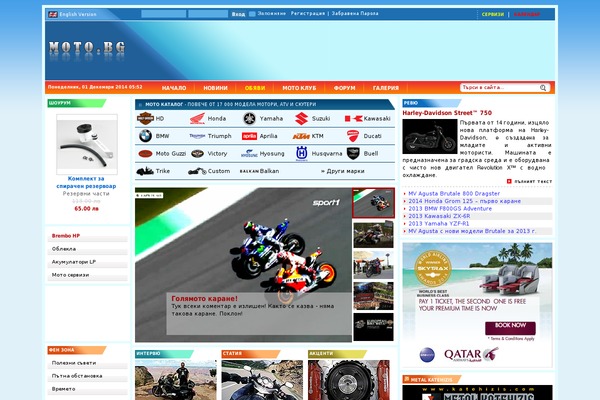This screenshot has width=600, height=400.
Task: Select the first MotoGP slider thumbnail
Action: [373, 203]
